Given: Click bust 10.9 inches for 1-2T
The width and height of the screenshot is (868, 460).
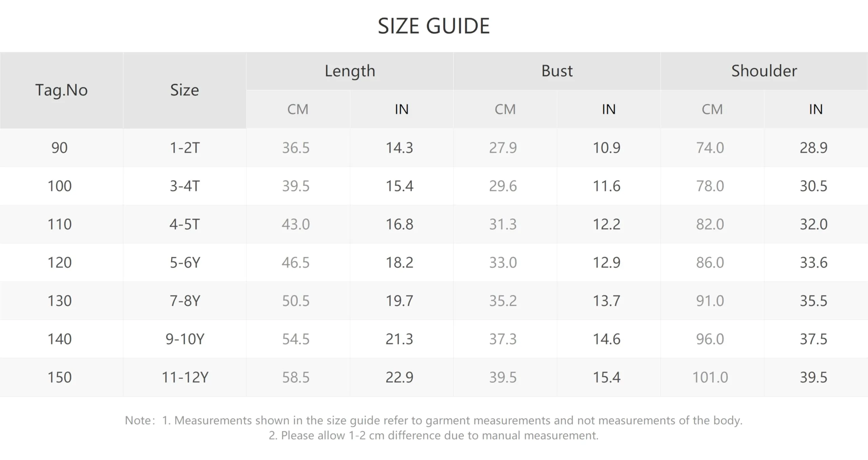Looking at the screenshot, I should [x=607, y=148].
